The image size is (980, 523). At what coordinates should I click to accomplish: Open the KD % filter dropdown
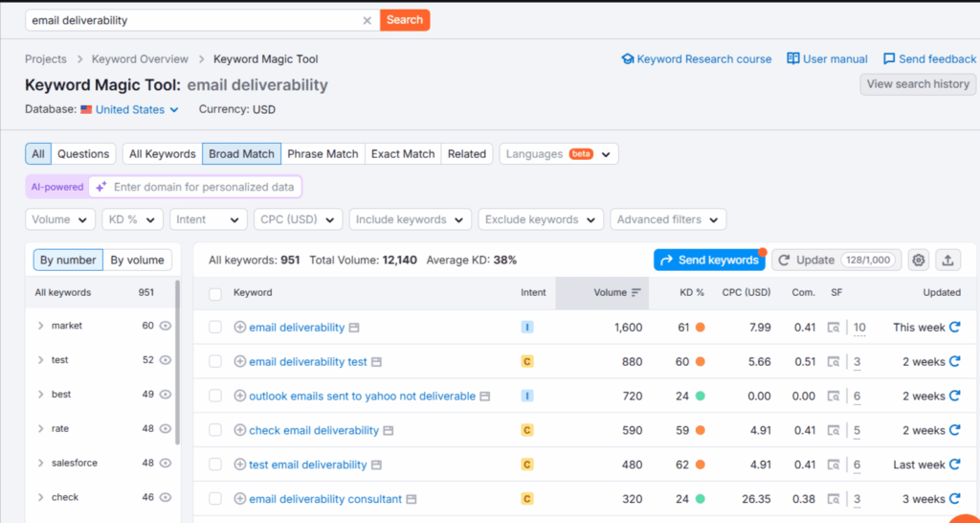pos(132,219)
